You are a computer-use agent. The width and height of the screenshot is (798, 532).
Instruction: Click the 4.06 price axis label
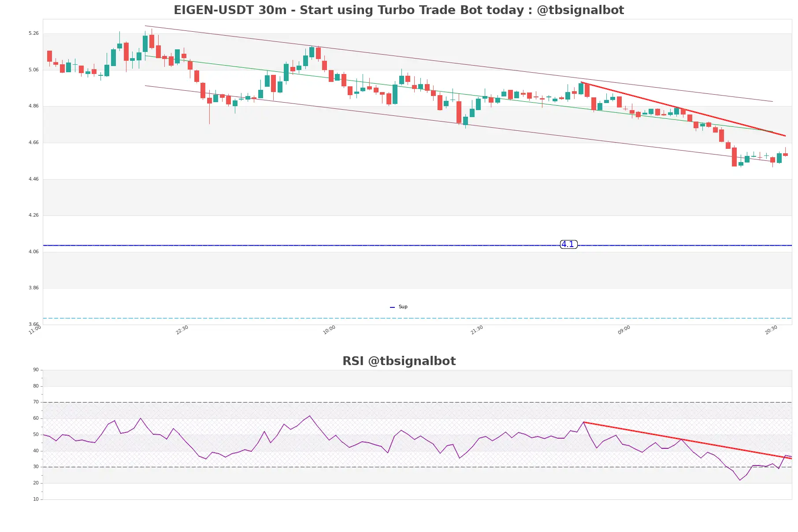coord(33,252)
